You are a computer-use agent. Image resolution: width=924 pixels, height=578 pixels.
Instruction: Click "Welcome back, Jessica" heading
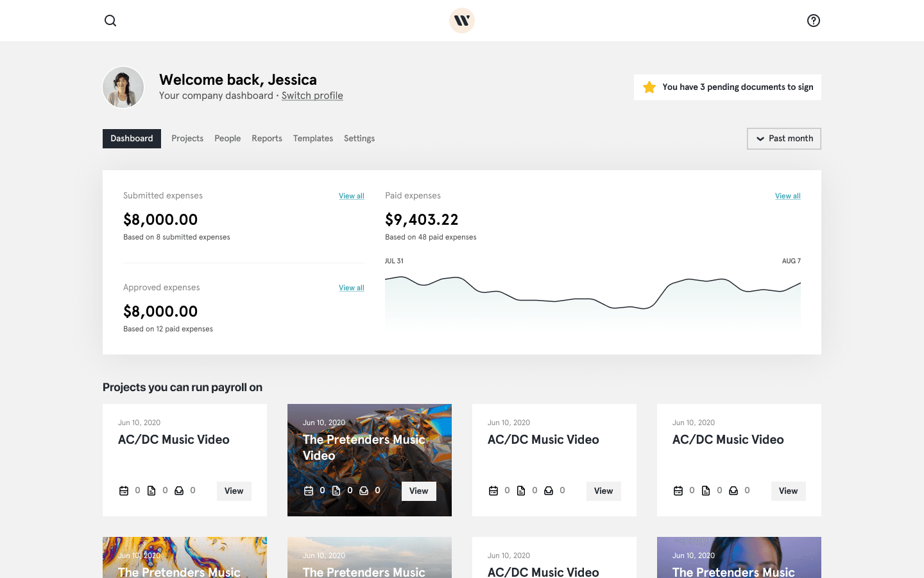(238, 80)
